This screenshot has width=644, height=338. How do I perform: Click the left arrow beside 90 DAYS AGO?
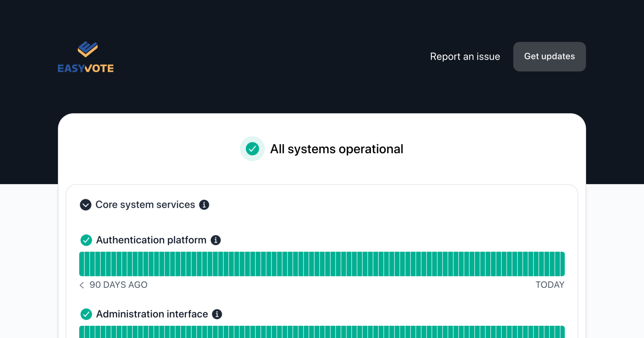[x=82, y=285]
